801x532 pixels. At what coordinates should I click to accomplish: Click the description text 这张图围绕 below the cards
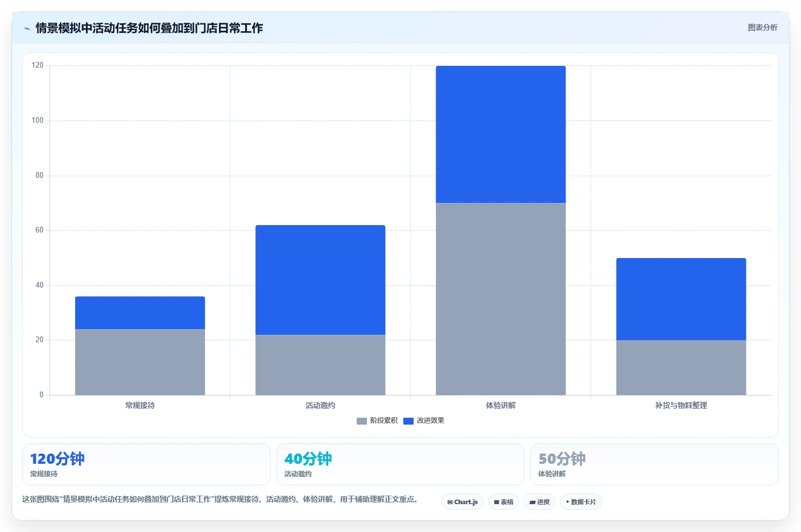pos(221,499)
